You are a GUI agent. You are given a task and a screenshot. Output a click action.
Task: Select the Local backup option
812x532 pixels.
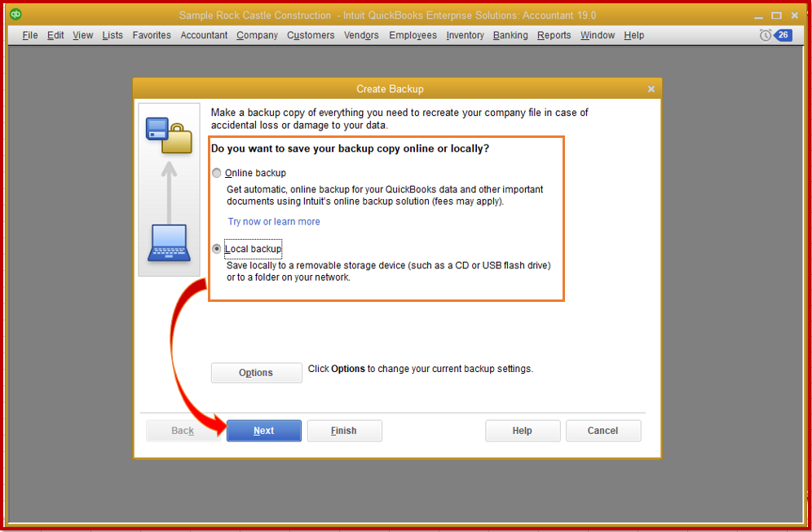(x=216, y=249)
